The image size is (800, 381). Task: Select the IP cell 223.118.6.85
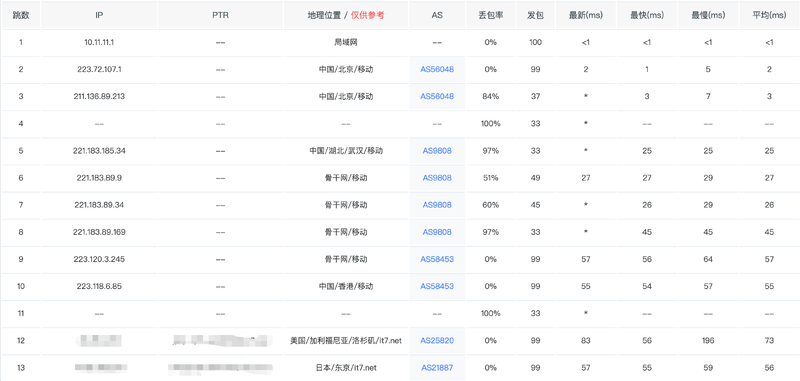[99, 286]
